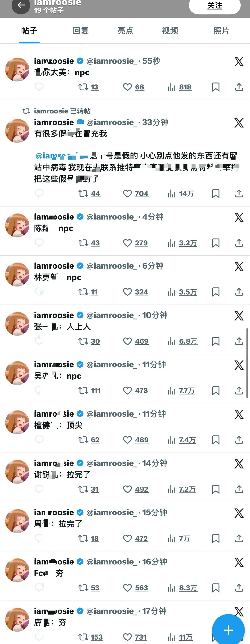250x644 pixels.
Task: Reply to the 顶尖 post
Action: click(x=39, y=440)
